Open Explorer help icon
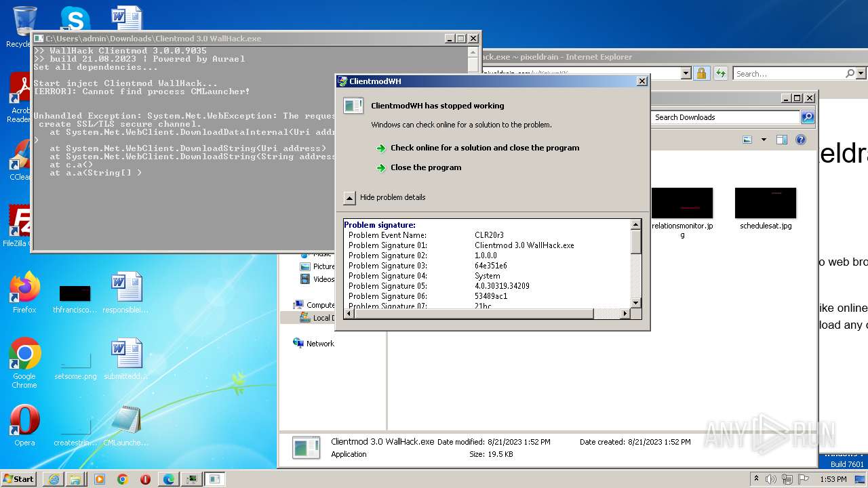Image resolution: width=868 pixels, height=488 pixels. coord(801,140)
